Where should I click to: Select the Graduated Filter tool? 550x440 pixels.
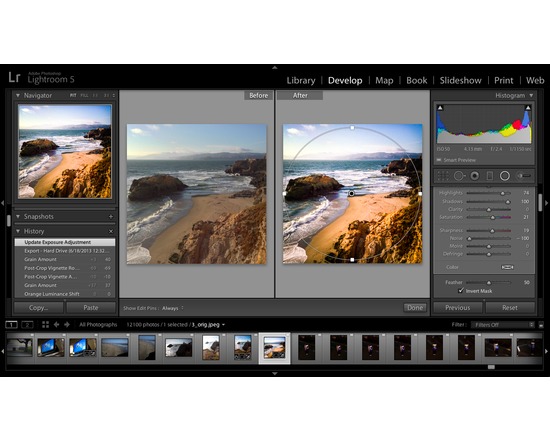tap(490, 176)
